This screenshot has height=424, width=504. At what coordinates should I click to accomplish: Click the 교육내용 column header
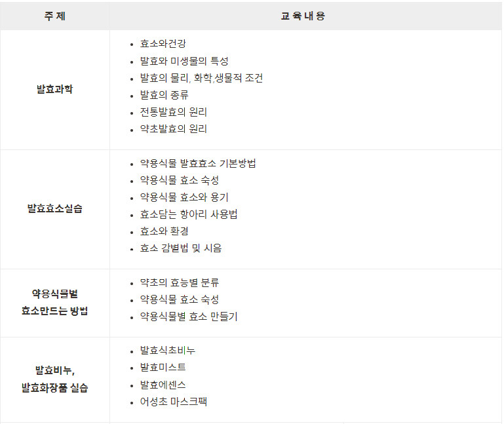[x=303, y=16]
